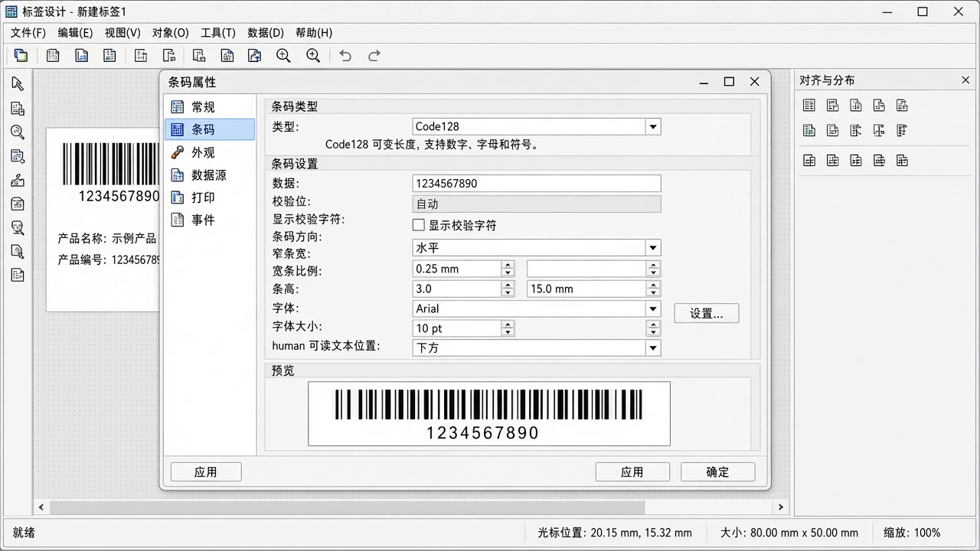
Task: Click the left arrow of the horizontal scrollbar
Action: click(41, 507)
